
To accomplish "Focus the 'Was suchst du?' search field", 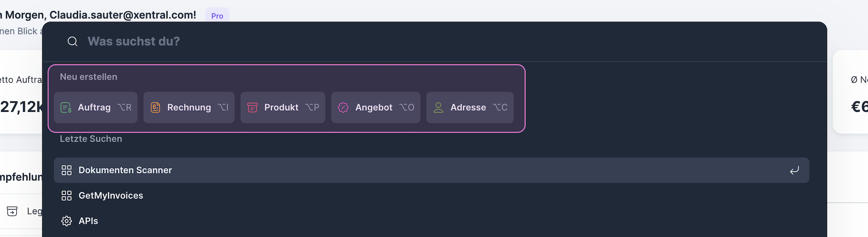I will point(287,41).
